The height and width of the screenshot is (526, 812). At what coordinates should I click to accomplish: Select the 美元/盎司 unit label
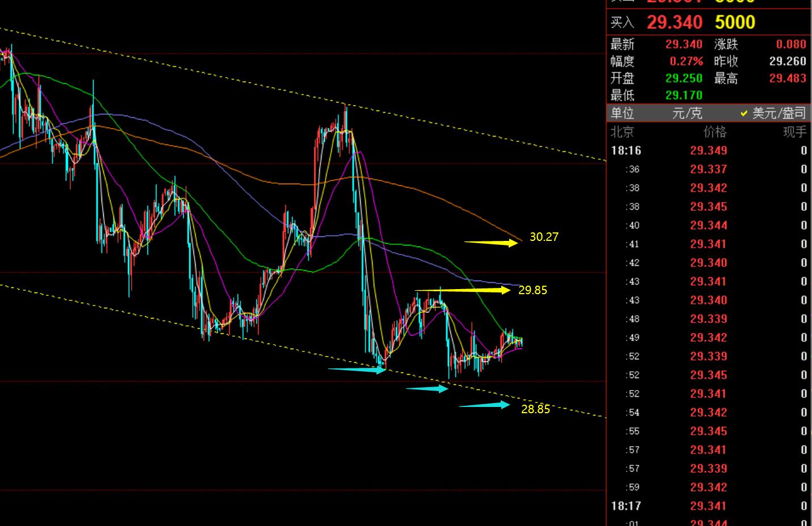click(779, 113)
